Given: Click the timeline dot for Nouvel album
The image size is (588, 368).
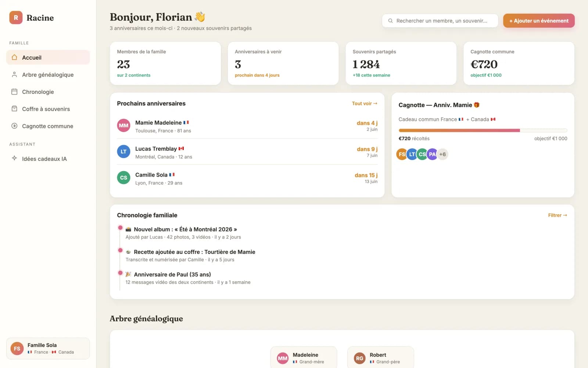Looking at the screenshot, I should pos(120,228).
